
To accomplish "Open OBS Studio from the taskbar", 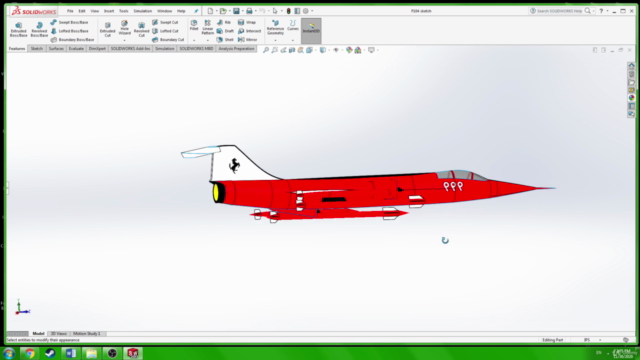I will [112, 353].
